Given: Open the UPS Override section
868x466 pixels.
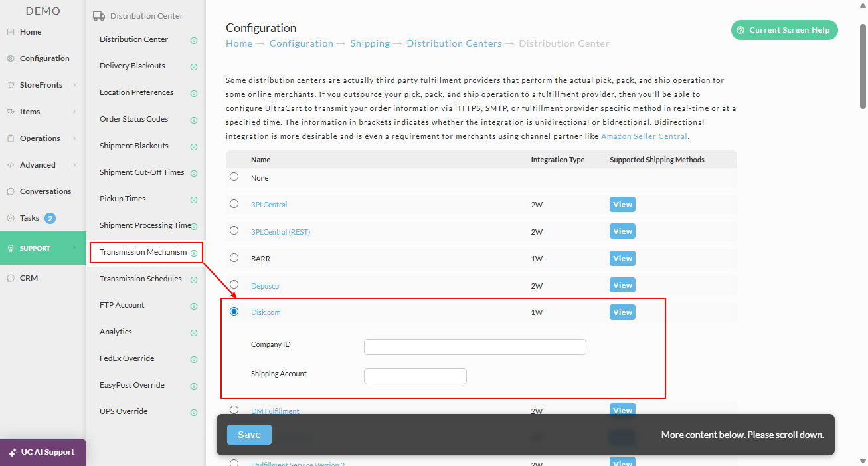Looking at the screenshot, I should pyautogui.click(x=124, y=411).
